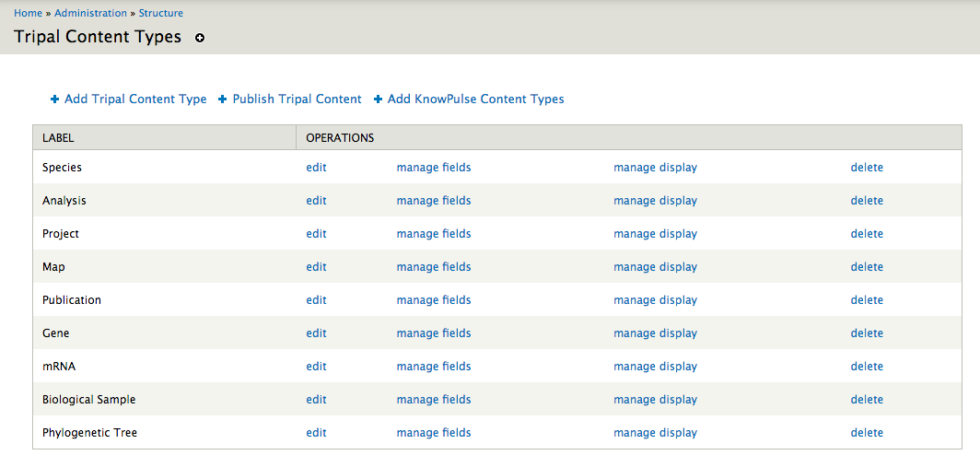
Task: Edit the Map content type
Action: point(316,267)
